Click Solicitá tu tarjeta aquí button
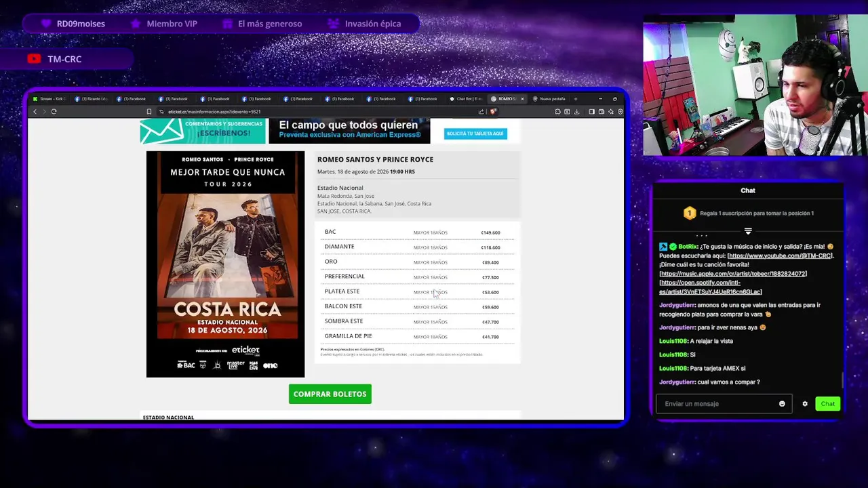Viewport: 868px width, 488px height. (x=475, y=134)
